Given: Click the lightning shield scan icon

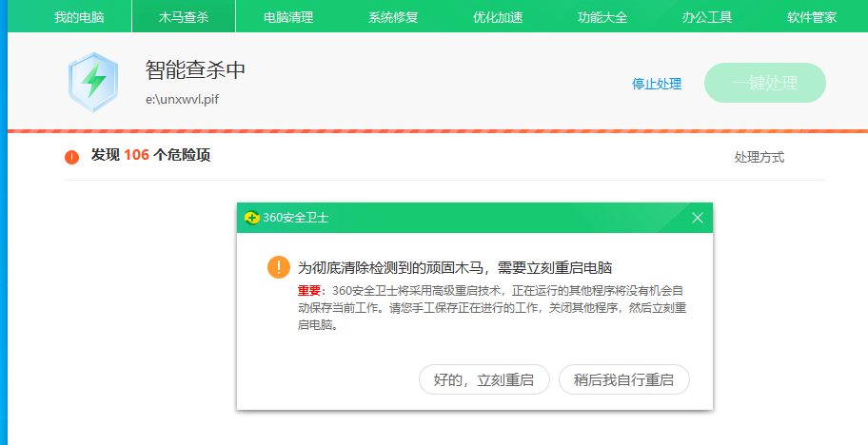Looking at the screenshot, I should coord(93,82).
